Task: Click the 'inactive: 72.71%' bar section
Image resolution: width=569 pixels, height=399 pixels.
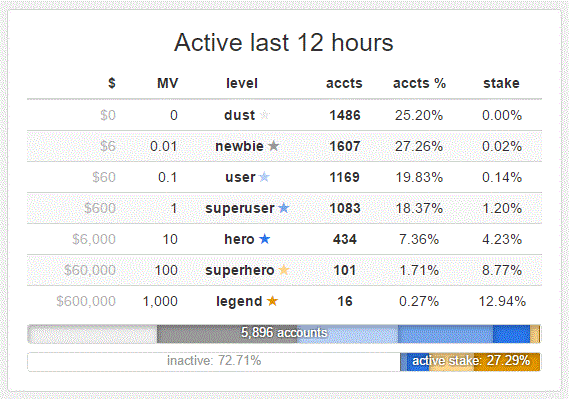Action: point(214,361)
